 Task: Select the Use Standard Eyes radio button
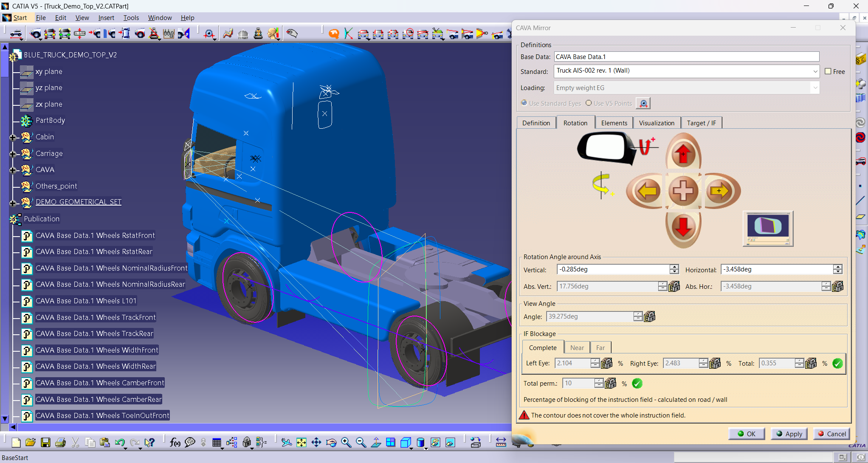pos(524,103)
